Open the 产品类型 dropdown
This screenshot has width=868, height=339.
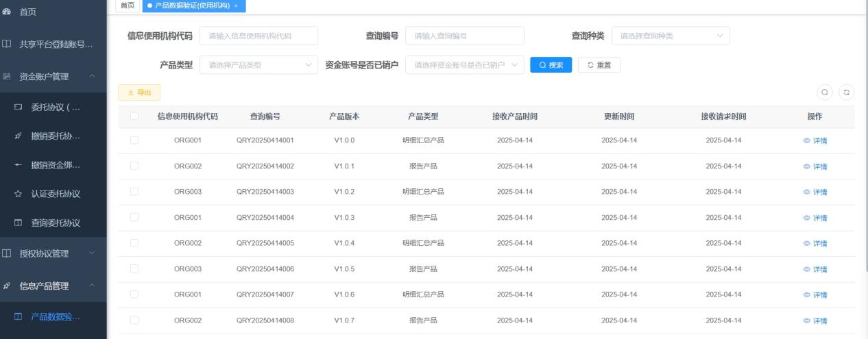pos(258,65)
